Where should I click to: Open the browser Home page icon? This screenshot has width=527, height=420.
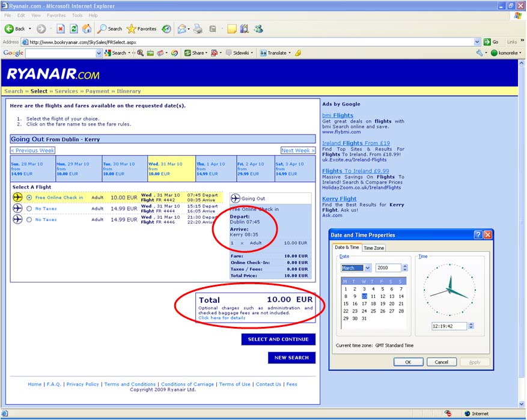[x=87, y=29]
